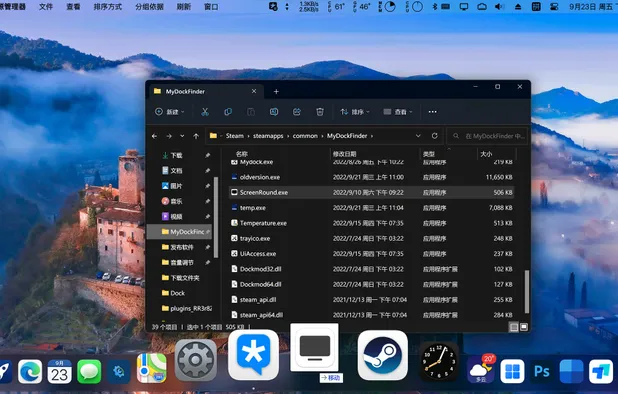The width and height of the screenshot is (618, 394).
Task: Click the volume speaker icon in menu bar
Action: click(499, 7)
